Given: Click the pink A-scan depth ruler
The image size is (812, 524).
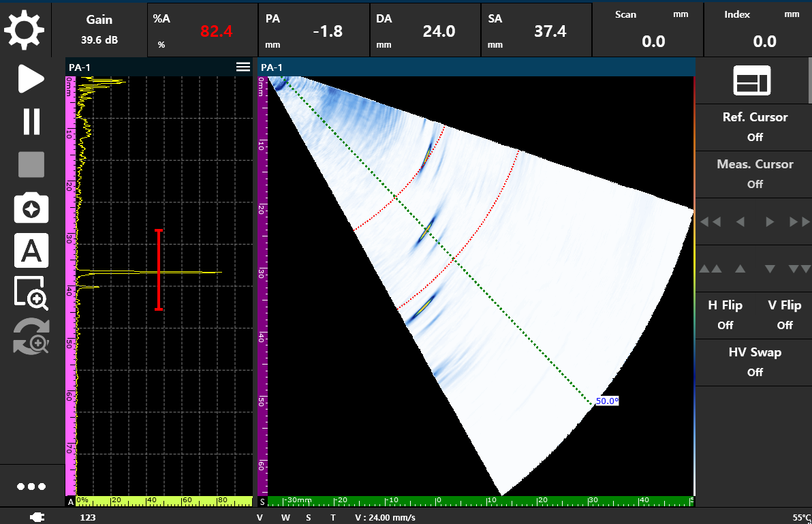Looking at the screenshot, I should tap(70, 286).
